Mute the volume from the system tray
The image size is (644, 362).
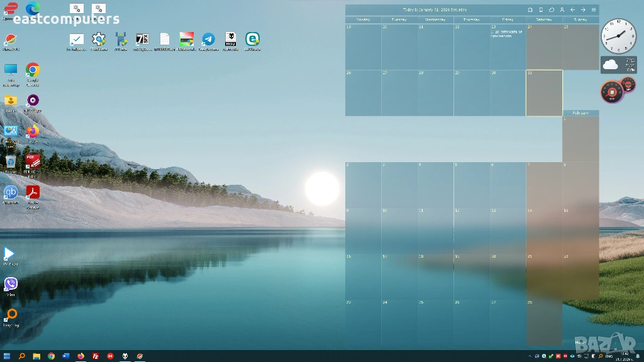point(579,356)
